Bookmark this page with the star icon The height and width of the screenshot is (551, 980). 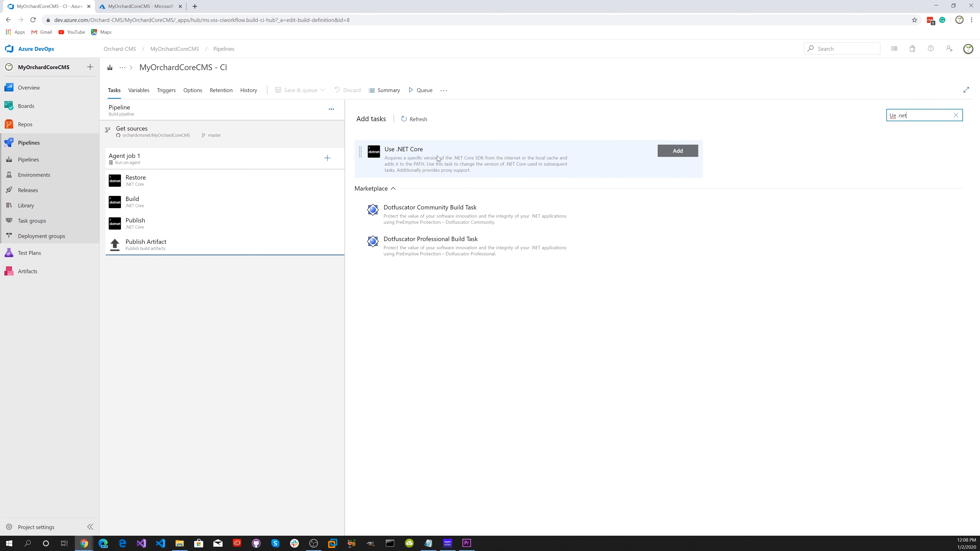(x=915, y=20)
